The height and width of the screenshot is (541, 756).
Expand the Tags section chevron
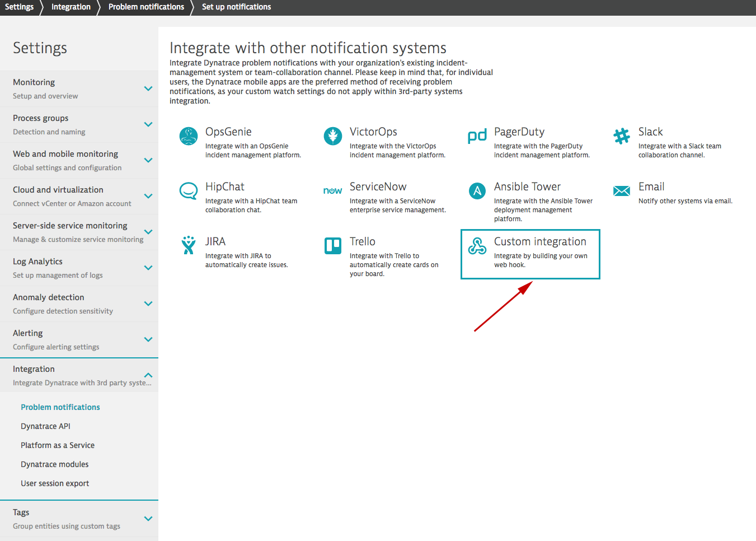coord(148,519)
